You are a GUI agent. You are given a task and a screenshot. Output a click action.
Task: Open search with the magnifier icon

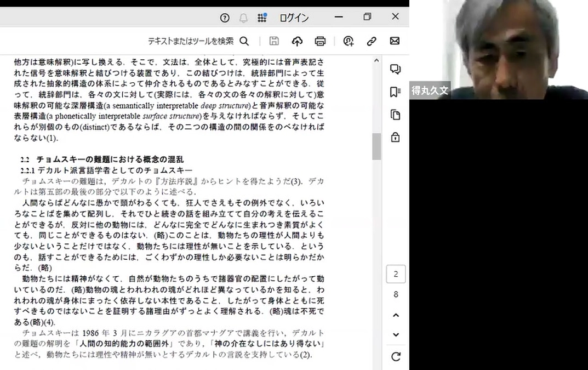pyautogui.click(x=245, y=41)
